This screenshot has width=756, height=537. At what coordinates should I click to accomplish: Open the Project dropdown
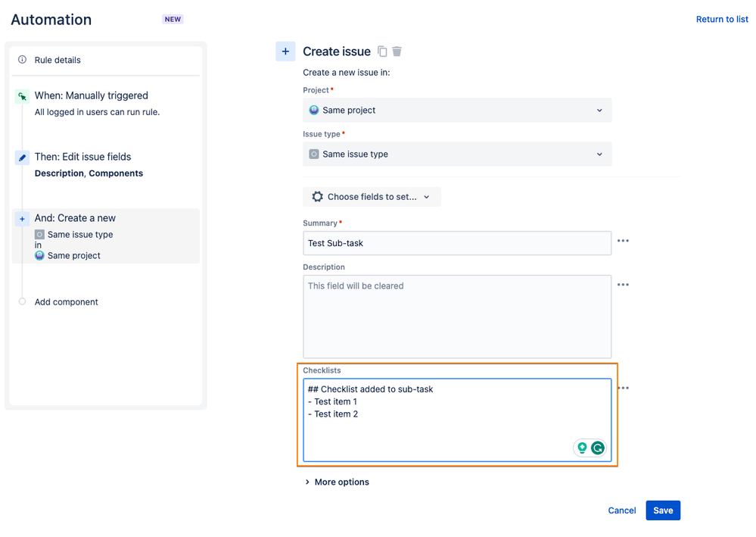tap(457, 111)
